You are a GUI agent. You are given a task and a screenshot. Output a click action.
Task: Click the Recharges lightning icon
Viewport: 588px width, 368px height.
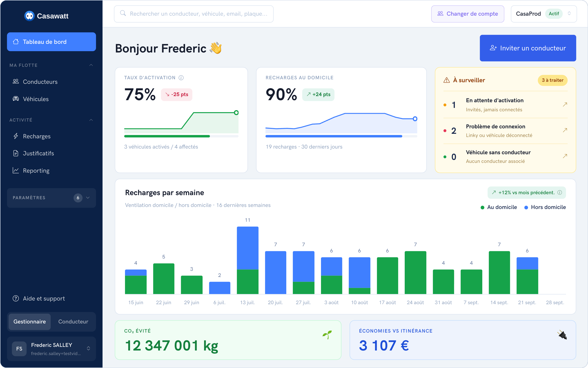pyautogui.click(x=16, y=136)
